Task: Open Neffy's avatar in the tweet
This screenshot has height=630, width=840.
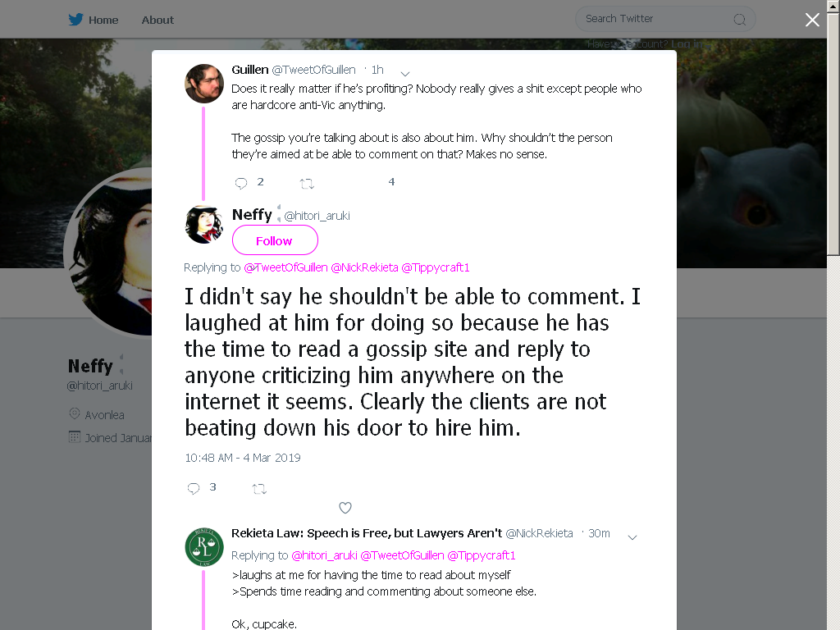Action: (x=204, y=225)
